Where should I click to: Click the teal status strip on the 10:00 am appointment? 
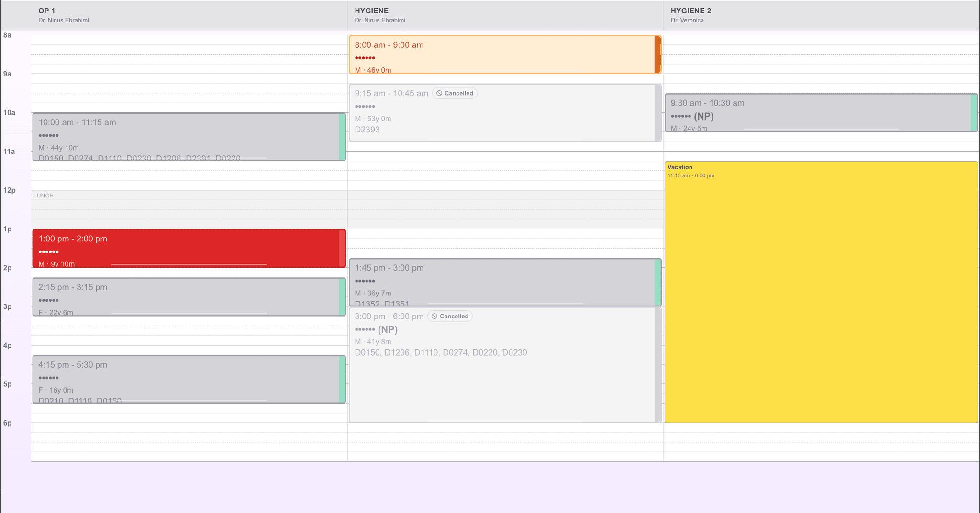click(341, 137)
